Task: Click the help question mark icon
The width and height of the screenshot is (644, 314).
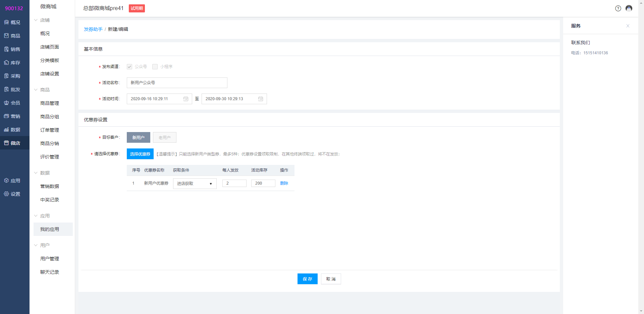Action: (618, 8)
